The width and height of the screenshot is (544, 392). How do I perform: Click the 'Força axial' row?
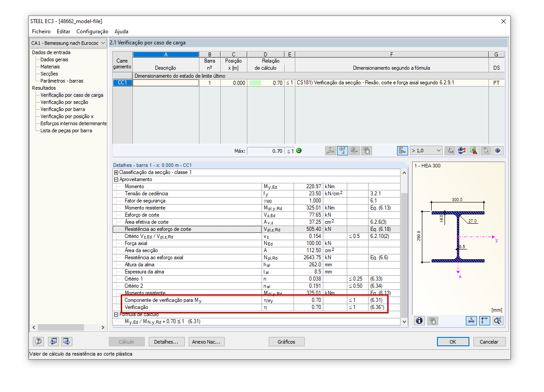(257, 243)
